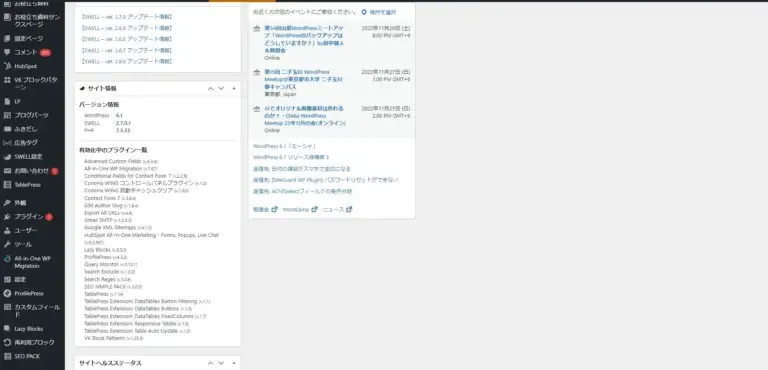The height and width of the screenshot is (370, 768).
Task: Click the Lazy Blocks sidebar icon
Action: pyautogui.click(x=7, y=328)
